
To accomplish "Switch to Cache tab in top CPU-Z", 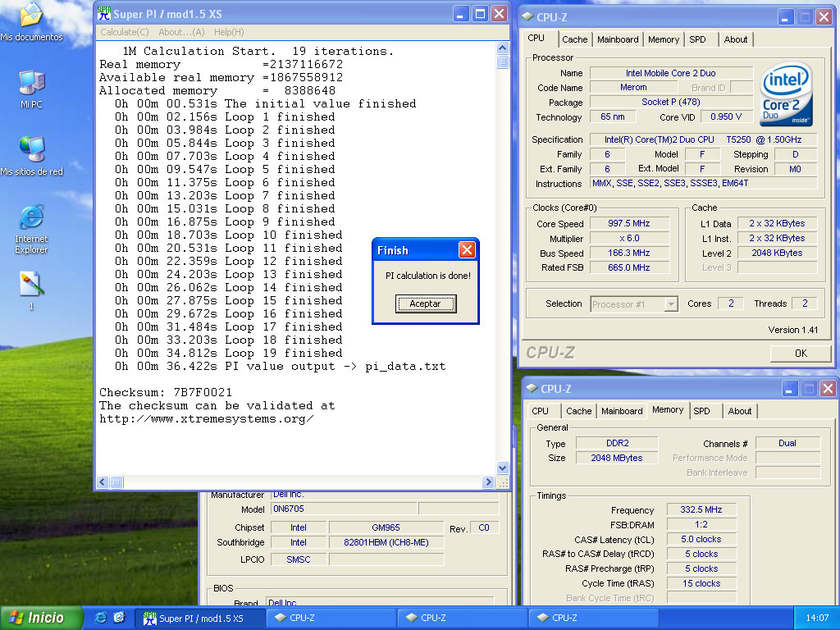I will point(575,39).
